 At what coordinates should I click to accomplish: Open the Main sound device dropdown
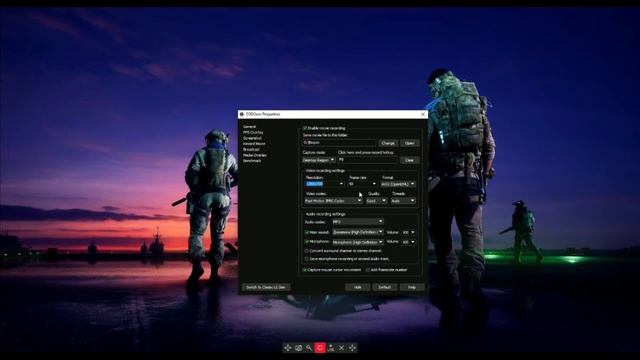click(358, 232)
